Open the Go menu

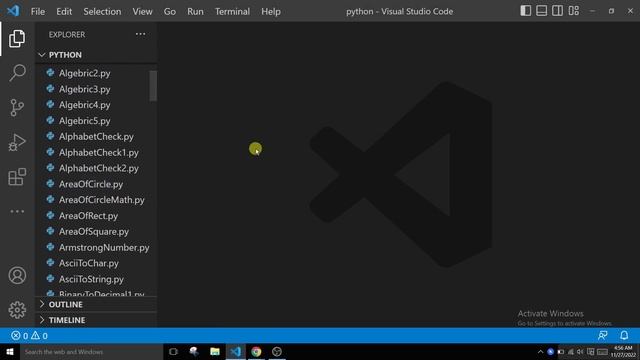pos(170,11)
